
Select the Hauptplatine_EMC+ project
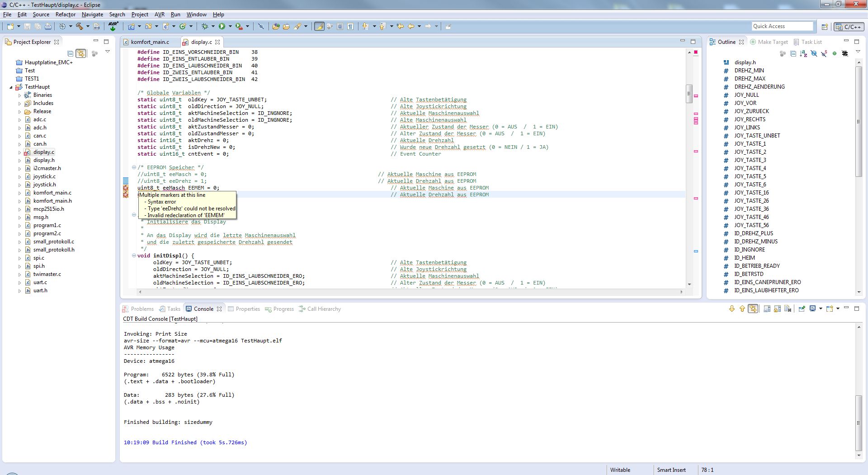tap(48, 62)
